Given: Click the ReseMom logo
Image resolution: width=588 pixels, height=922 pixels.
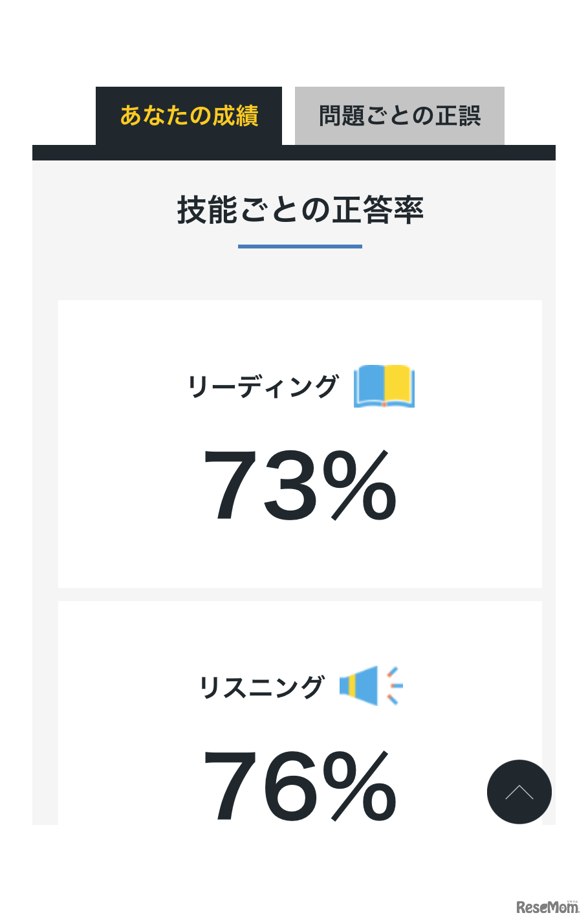Looking at the screenshot, I should [547, 907].
